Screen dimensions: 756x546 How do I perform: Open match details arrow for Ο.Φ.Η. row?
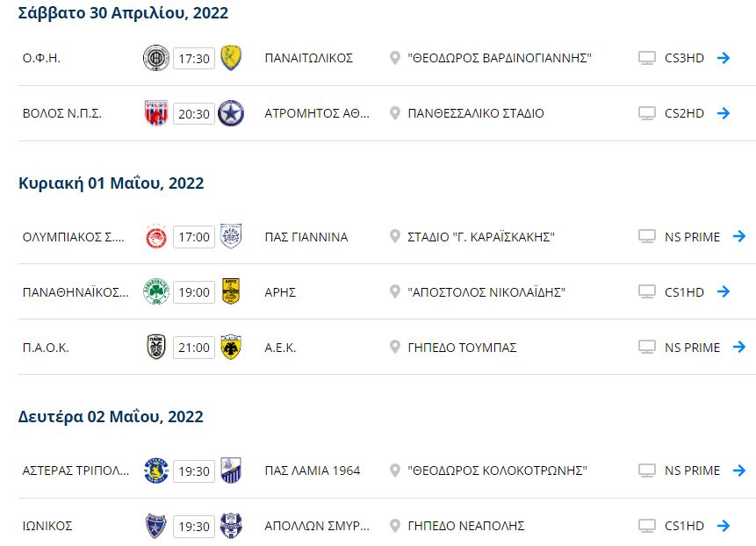point(724,58)
